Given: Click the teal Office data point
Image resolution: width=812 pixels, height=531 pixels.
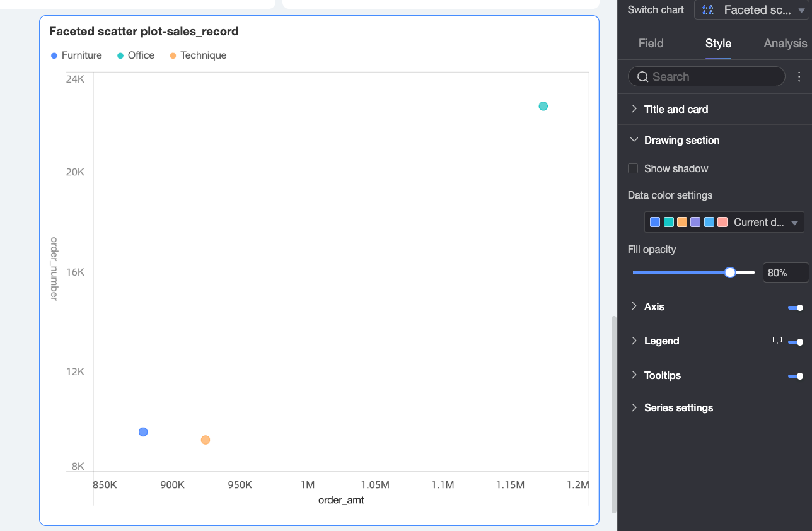Looking at the screenshot, I should (543, 106).
